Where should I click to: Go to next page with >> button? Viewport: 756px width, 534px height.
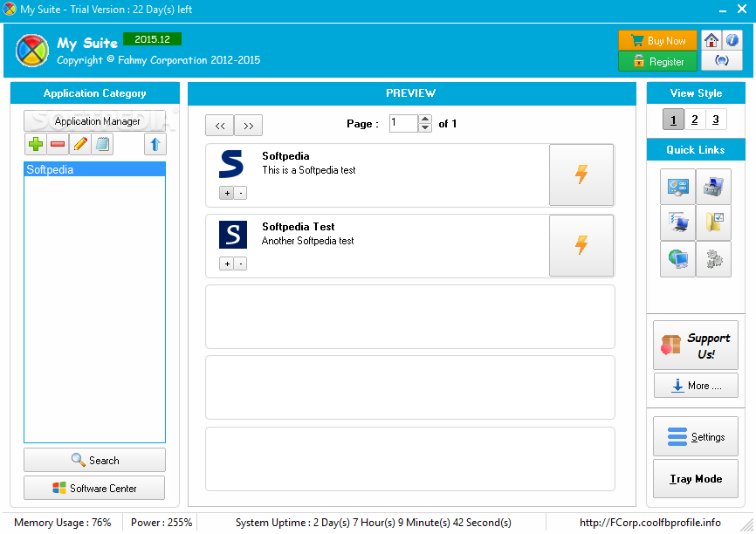pos(248,126)
